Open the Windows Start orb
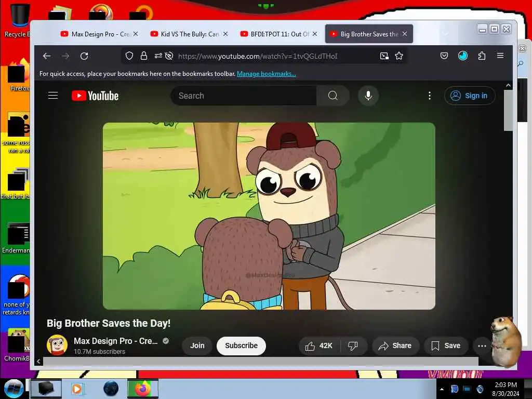 coord(14,389)
